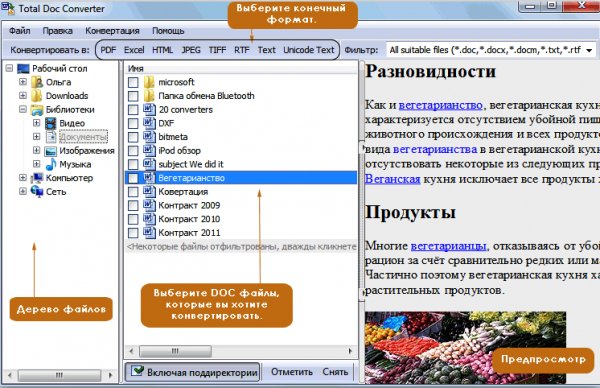Viewport: 600px width, 388px height.
Task: Click the iPod обзор document icon
Action: click(149, 150)
